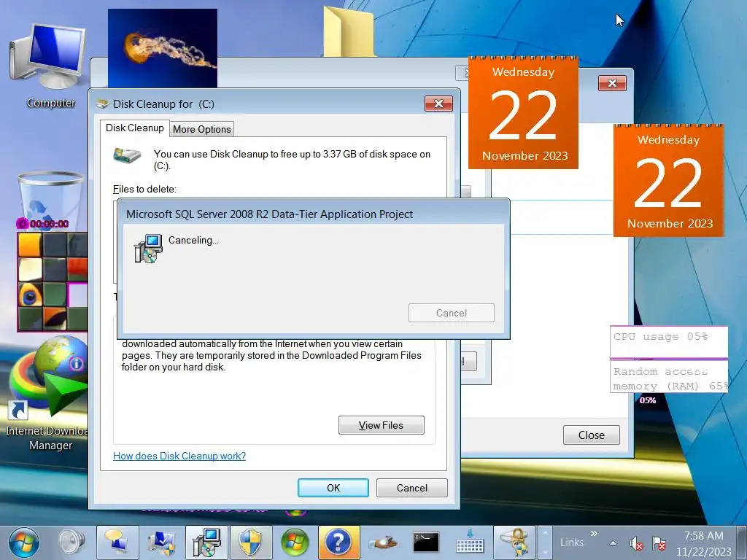Screen dimensions: 747x560
Task: Click the greyed Cancel button in SQL Server dialog
Action: pyautogui.click(x=451, y=313)
